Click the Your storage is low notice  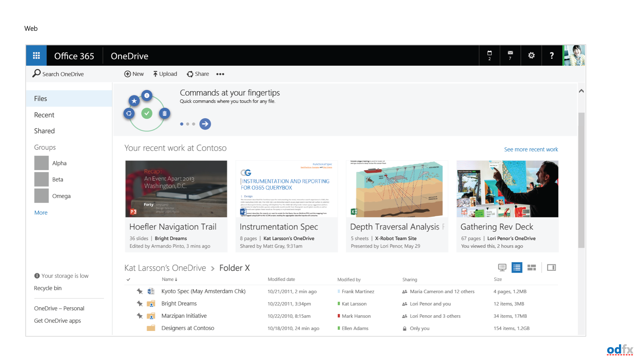[61, 276]
